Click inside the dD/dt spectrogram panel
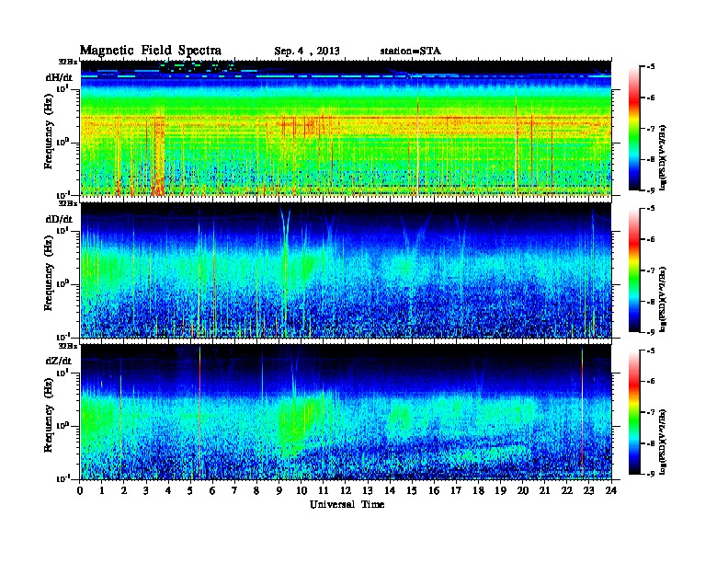This screenshot has width=728, height=563. point(346,270)
